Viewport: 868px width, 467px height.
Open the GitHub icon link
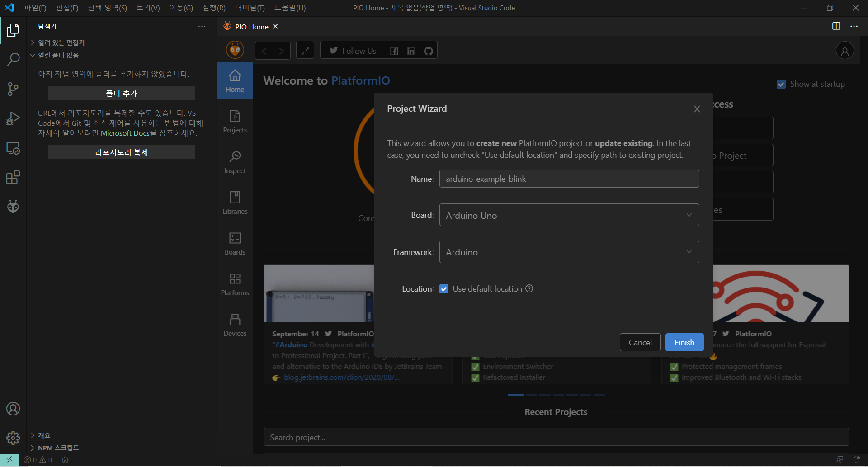tap(429, 51)
